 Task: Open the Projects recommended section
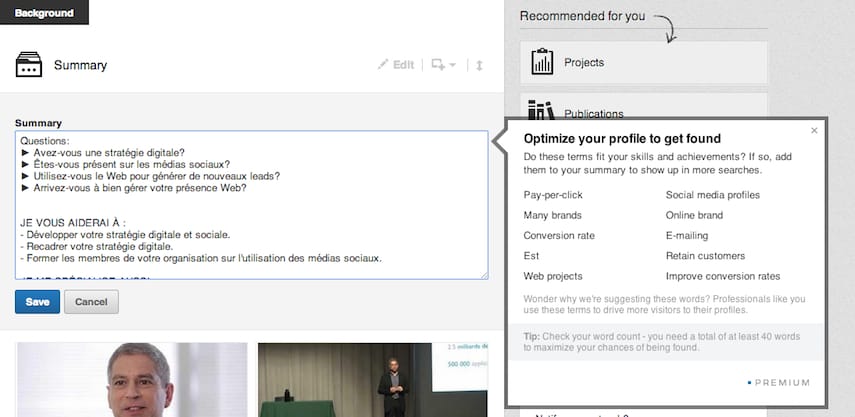(x=643, y=63)
